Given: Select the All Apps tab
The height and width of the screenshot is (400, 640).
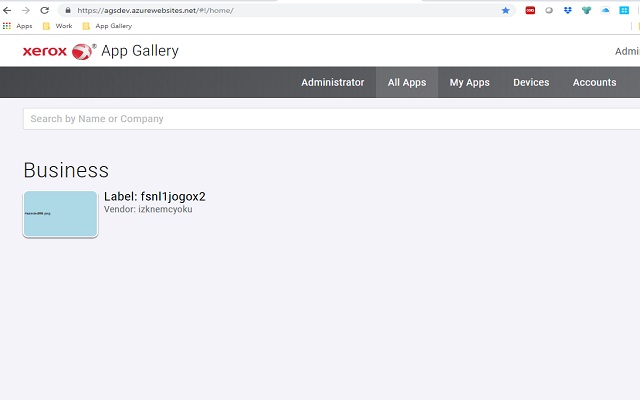Looking at the screenshot, I should tap(407, 82).
